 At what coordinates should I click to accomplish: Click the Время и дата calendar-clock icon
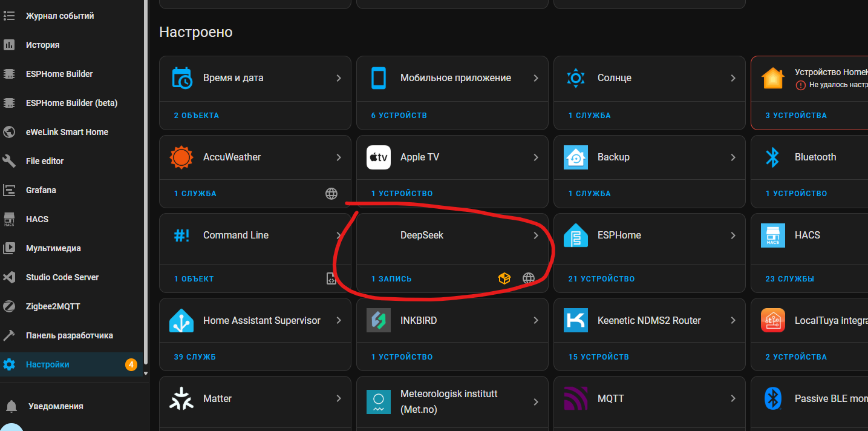pyautogui.click(x=181, y=78)
